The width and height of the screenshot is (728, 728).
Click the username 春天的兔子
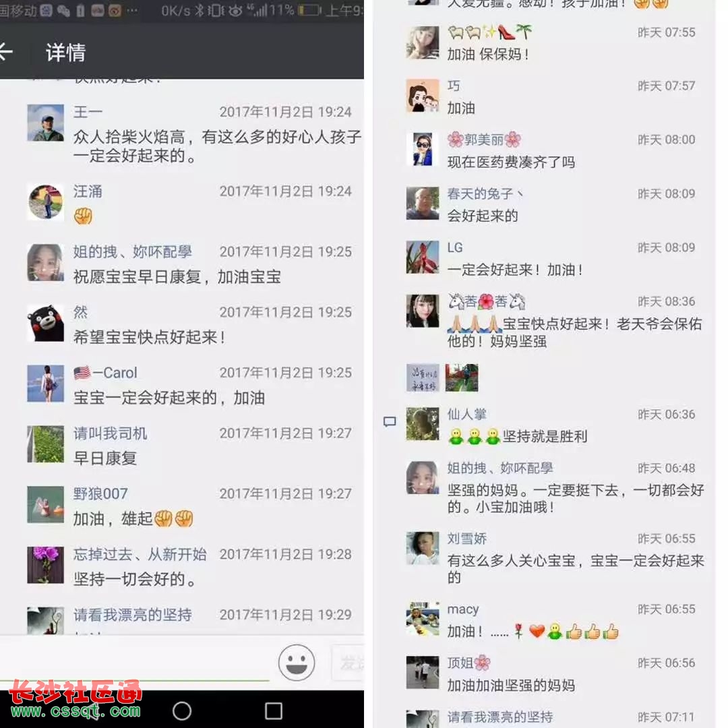[485, 193]
